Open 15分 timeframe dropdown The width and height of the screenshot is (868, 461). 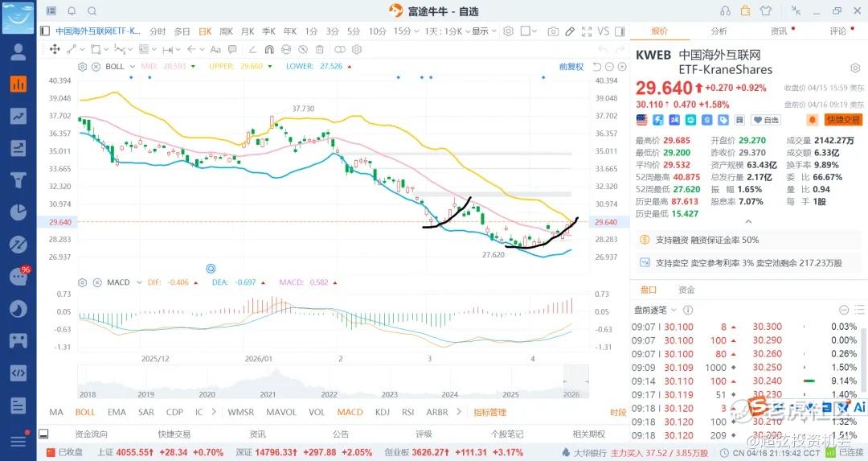[406, 31]
